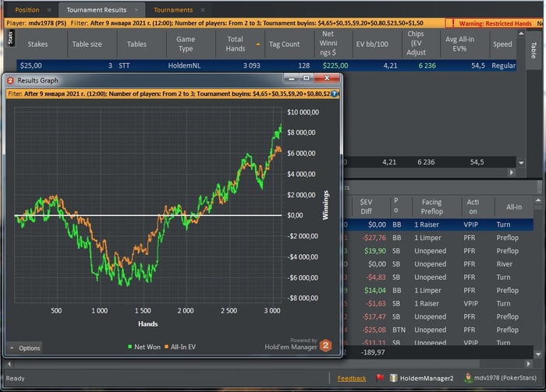Click the up arrow of results table scrollbar
This screenshot has width=546, height=392.
521,34
